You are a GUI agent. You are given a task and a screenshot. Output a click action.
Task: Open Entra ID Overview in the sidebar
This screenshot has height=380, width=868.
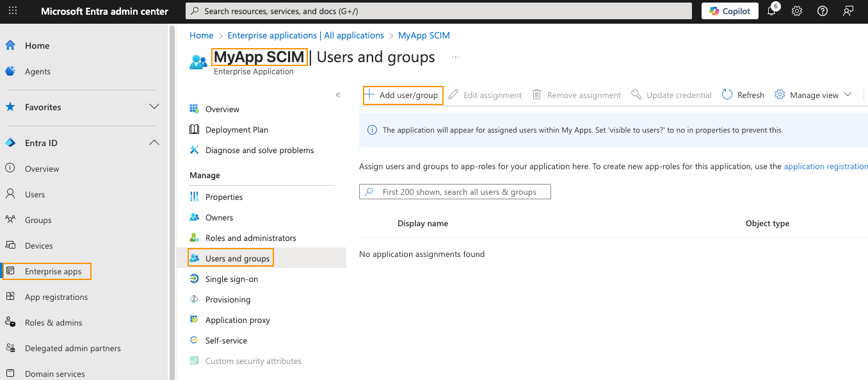(42, 169)
